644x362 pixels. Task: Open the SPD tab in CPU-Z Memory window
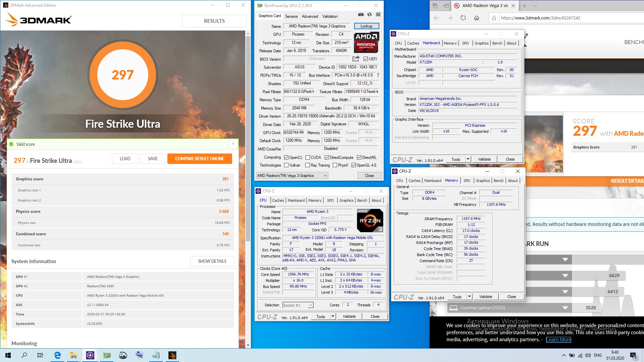467,181
